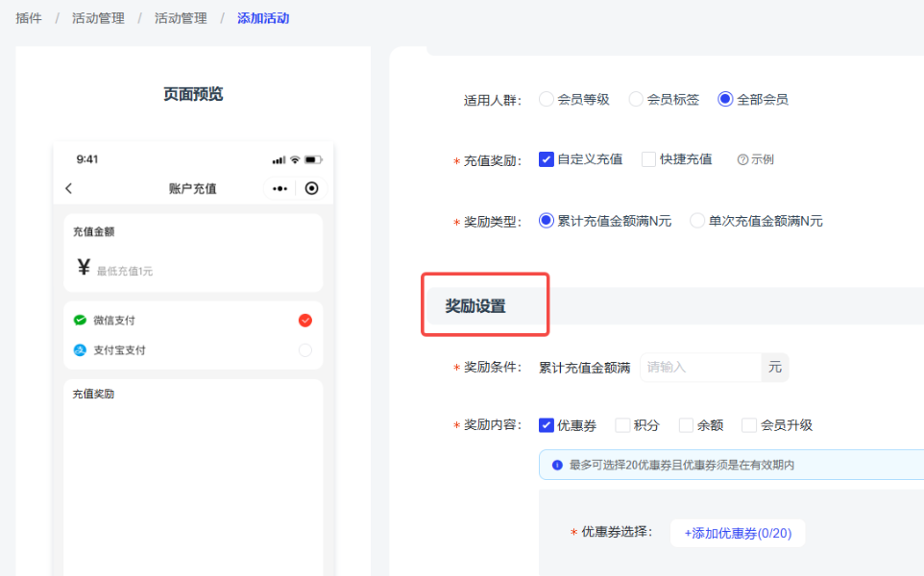
Task: Click the question mark 示例 help icon
Action: (742, 159)
